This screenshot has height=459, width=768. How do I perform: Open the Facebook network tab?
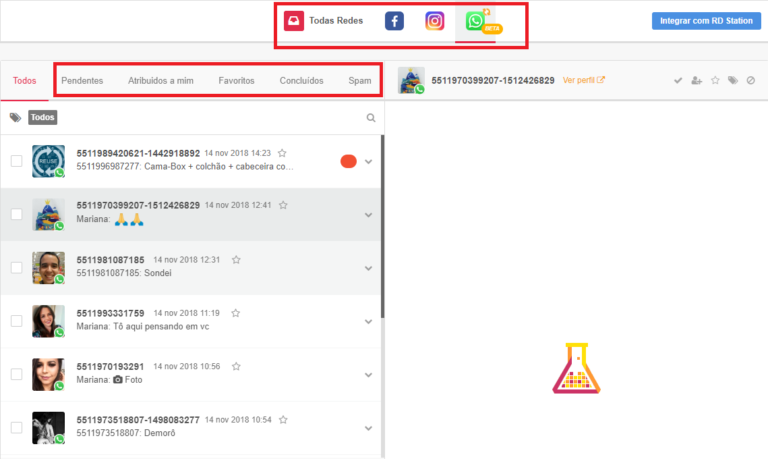[394, 21]
